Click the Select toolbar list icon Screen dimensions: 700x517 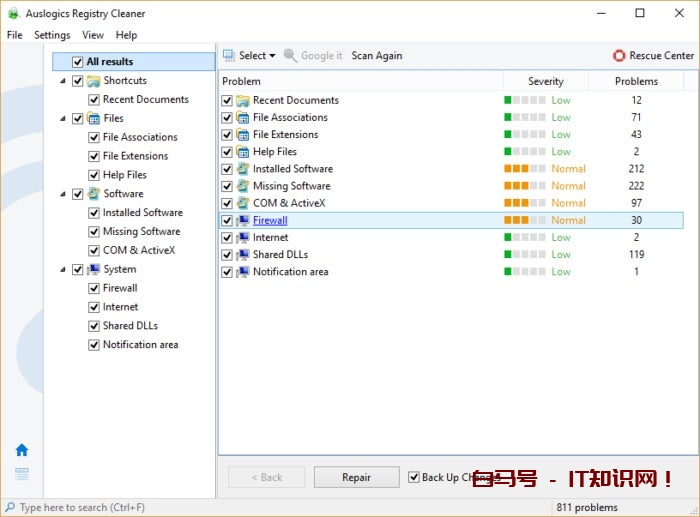[229, 56]
